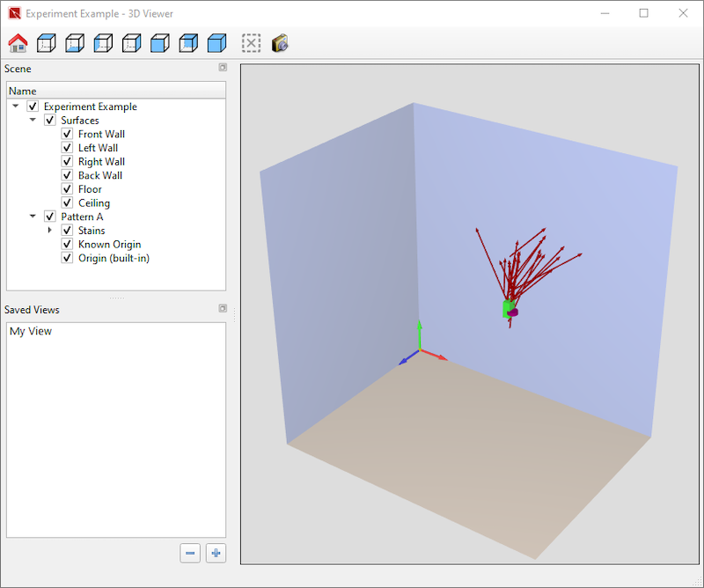The image size is (704, 588).
Task: Select the "Floor" row label
Action: click(x=90, y=189)
